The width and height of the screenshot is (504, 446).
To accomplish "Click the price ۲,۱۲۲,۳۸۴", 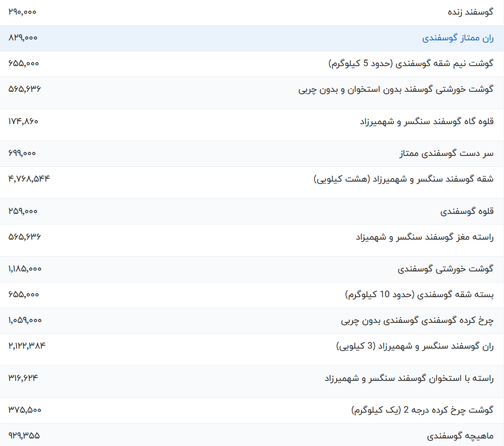I will [27, 346].
